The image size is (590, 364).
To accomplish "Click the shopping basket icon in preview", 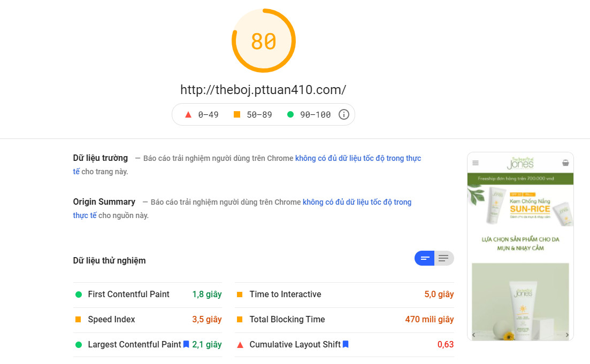I will coord(565,163).
